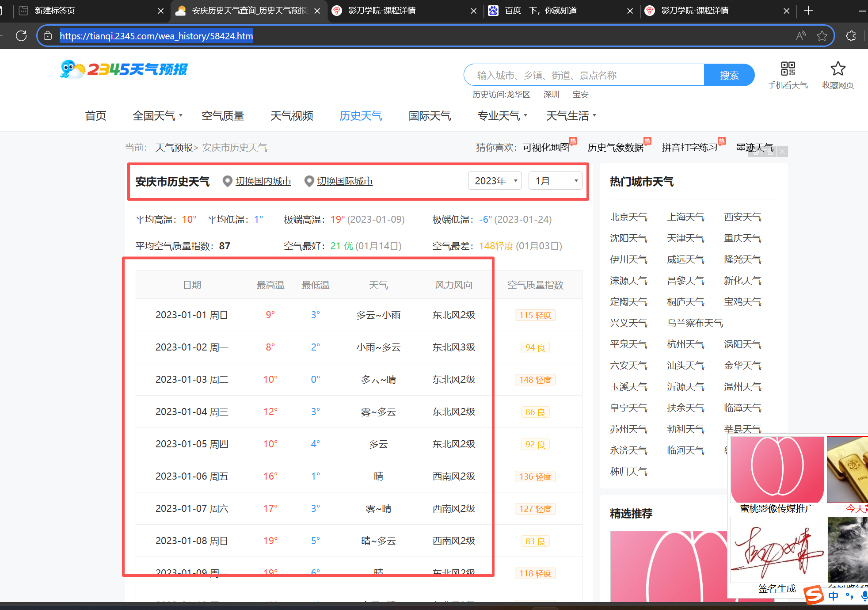Click the site lock icon in address bar
Screen dimensions: 868x610
pos(48,36)
